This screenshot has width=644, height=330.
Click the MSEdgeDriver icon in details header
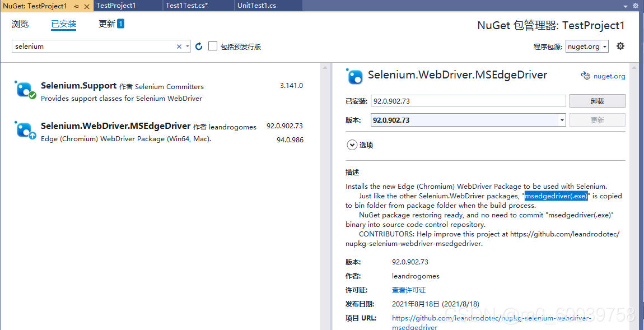355,76
